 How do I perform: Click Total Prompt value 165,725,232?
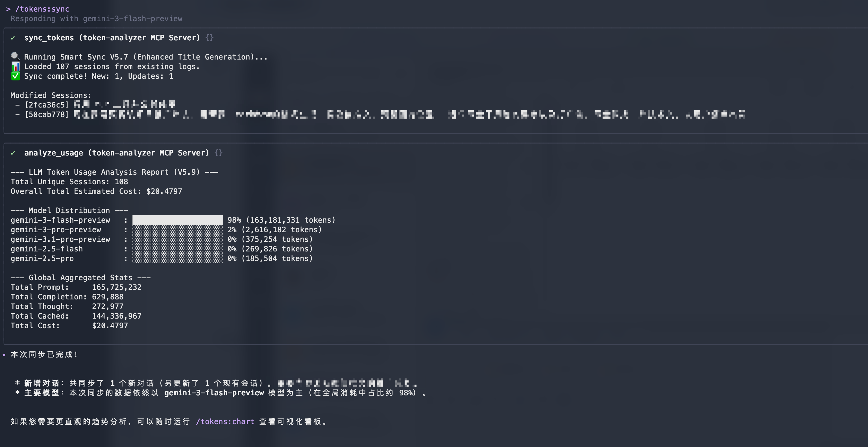(x=117, y=287)
